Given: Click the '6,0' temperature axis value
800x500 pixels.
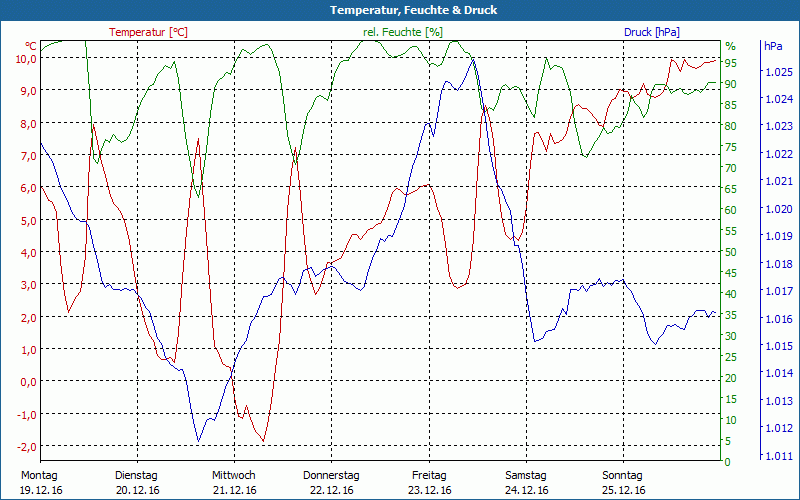Looking at the screenshot, I should pyautogui.click(x=29, y=187).
